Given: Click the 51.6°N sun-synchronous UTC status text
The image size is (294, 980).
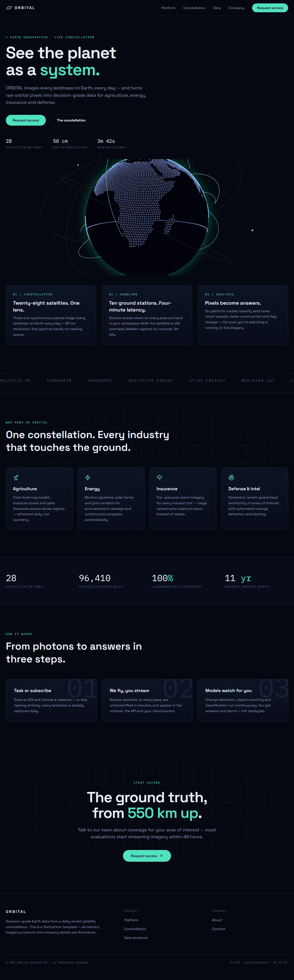Looking at the screenshot, I should click(259, 963).
